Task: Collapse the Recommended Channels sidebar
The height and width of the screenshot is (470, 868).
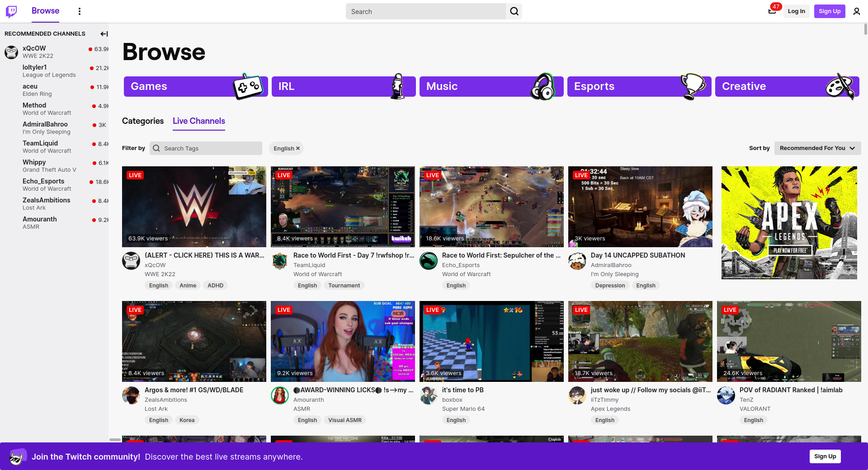Action: click(104, 34)
